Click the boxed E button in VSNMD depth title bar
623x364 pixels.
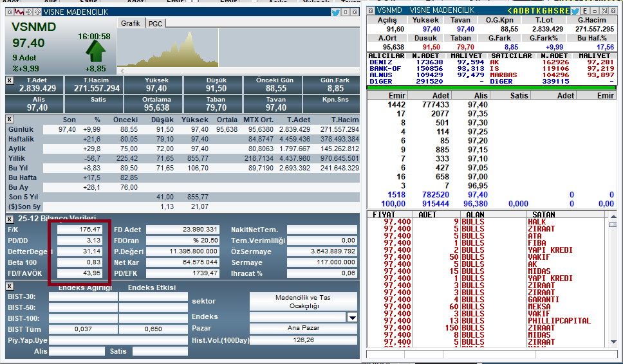(585, 11)
